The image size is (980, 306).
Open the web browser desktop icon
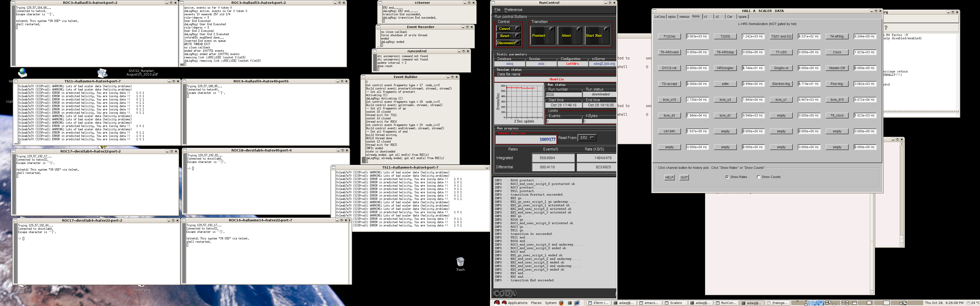[x=22, y=72]
